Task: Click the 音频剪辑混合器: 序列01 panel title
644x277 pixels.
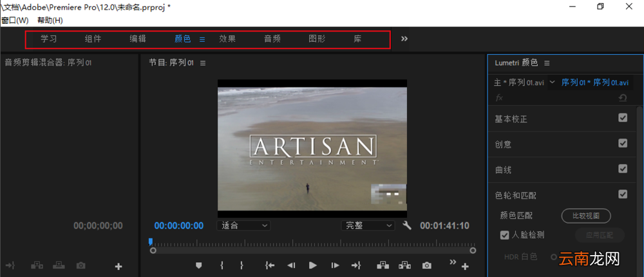Action: coord(48,62)
